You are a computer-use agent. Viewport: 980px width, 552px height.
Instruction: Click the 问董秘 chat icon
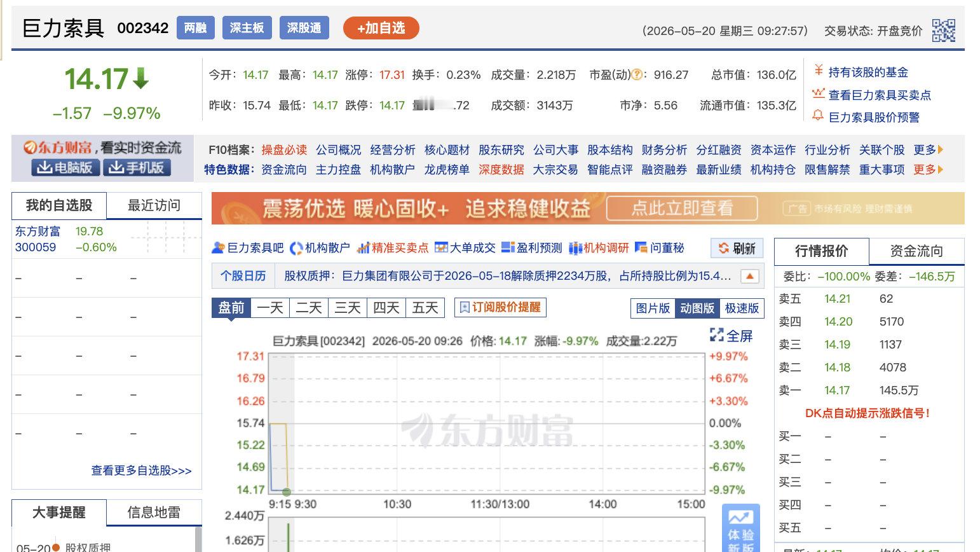(641, 248)
